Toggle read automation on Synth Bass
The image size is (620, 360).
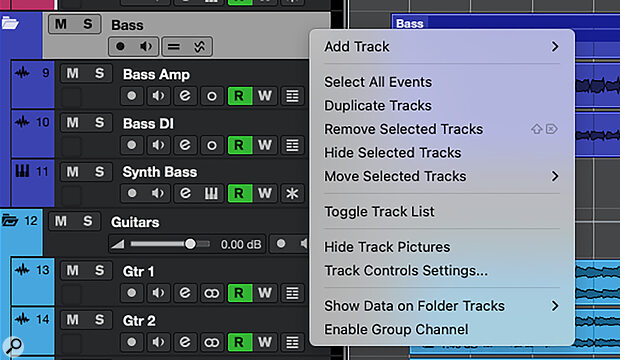click(239, 193)
